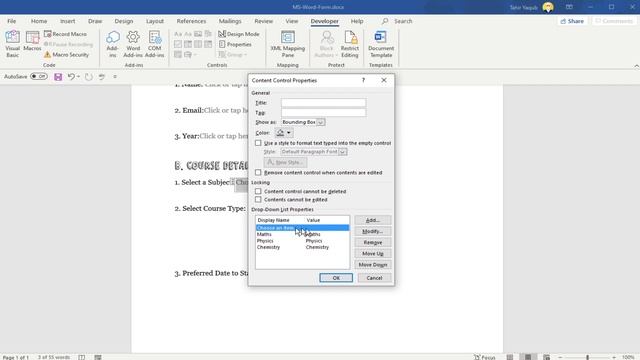The width and height of the screenshot is (640, 360).
Task: Open Document Template dialog
Action: (381, 44)
